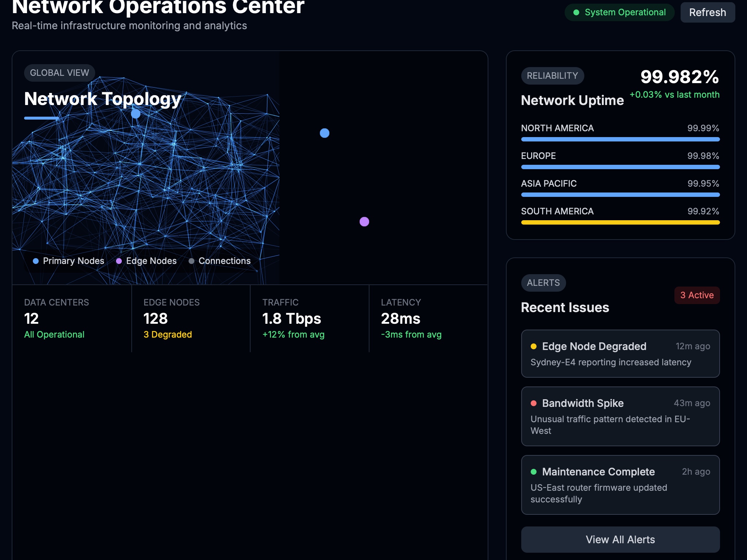Toggle the RELIABILITY badge on the uptime panel
Screen dimensions: 747x560
[553, 76]
